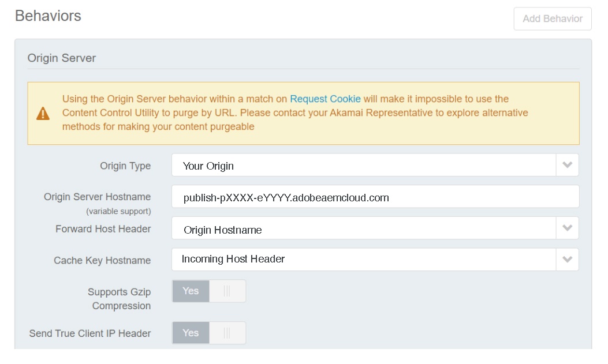608x364 pixels.
Task: Open the Forward Host Header dropdown
Action: tap(375, 228)
